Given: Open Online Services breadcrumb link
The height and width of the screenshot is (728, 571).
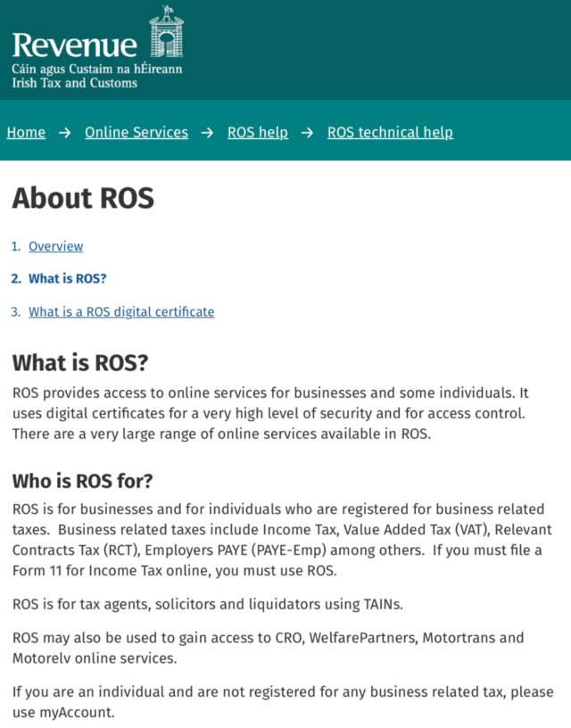Looking at the screenshot, I should click(137, 132).
